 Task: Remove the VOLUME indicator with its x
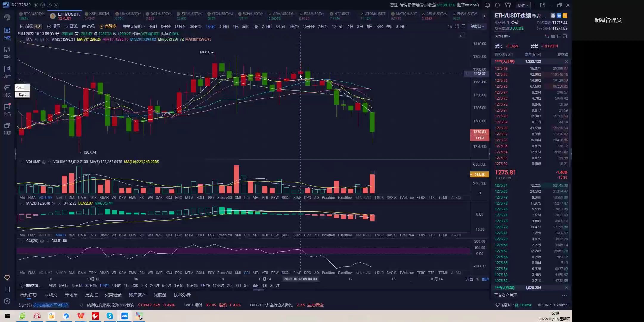[x=49, y=162]
